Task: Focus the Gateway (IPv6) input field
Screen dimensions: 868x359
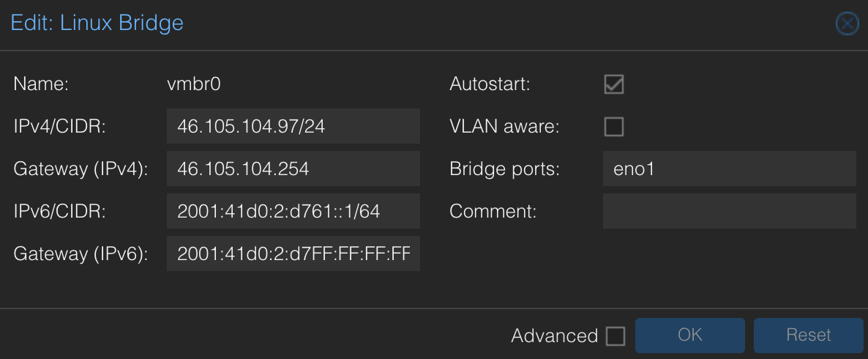Action: [293, 253]
